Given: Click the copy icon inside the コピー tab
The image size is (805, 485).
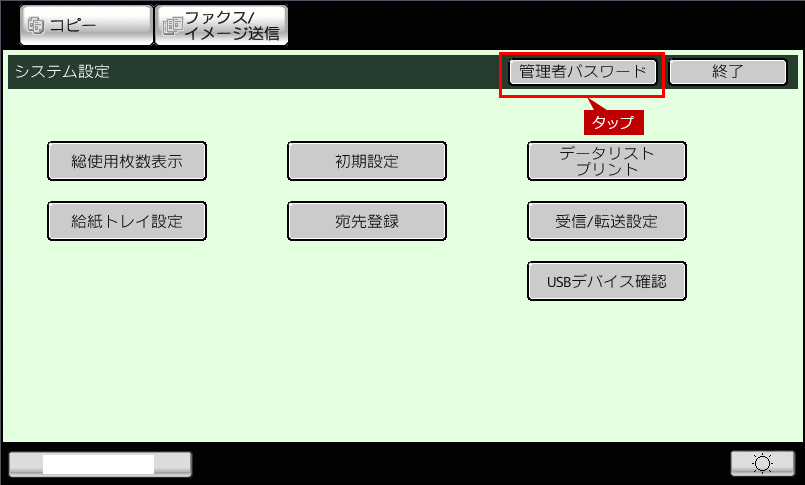Looking at the screenshot, I should click(38, 25).
